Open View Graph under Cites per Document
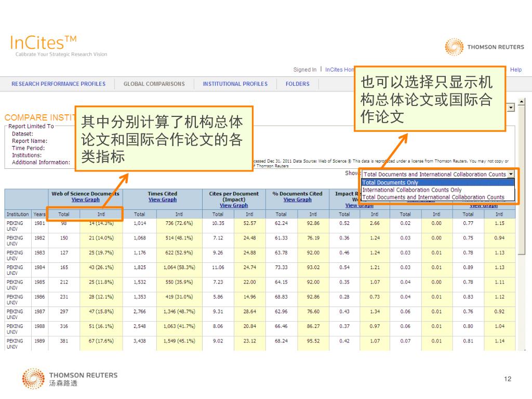This screenshot has height=399, width=532. [234, 206]
